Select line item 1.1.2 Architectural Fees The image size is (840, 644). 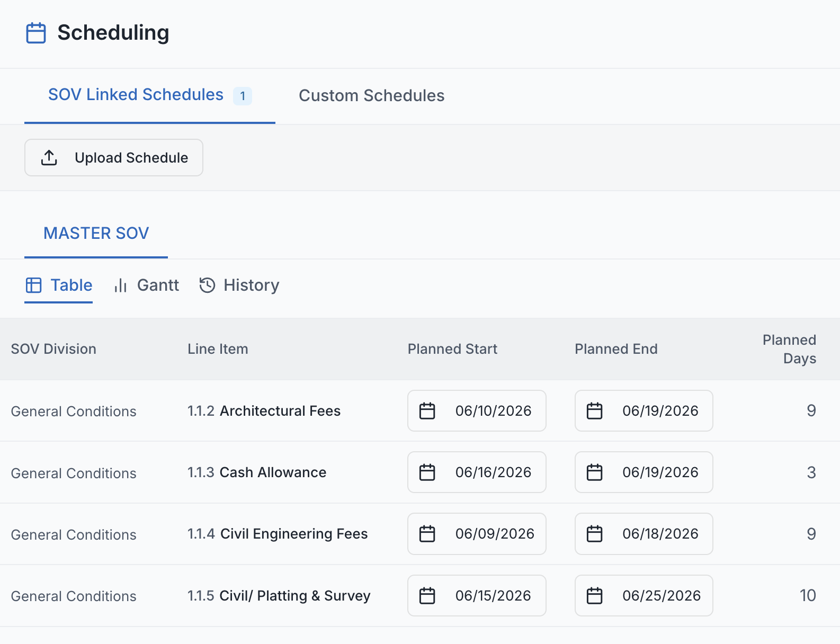264,411
